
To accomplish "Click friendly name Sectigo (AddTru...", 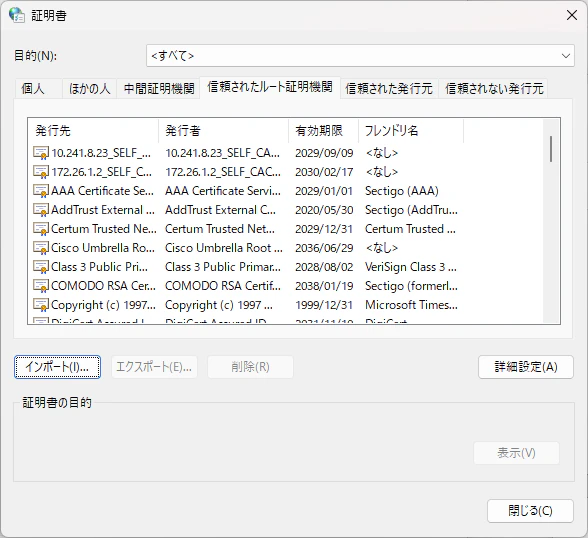I will click(411, 210).
